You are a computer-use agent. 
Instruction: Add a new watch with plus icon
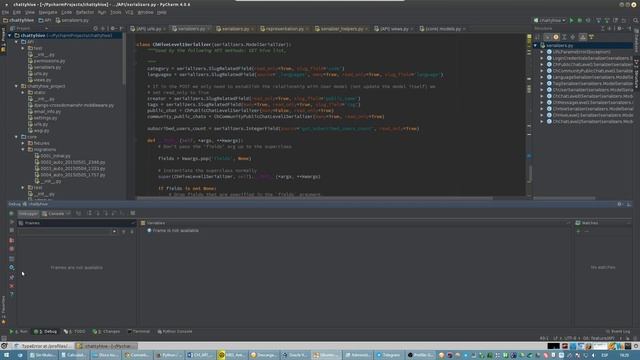(x=578, y=231)
